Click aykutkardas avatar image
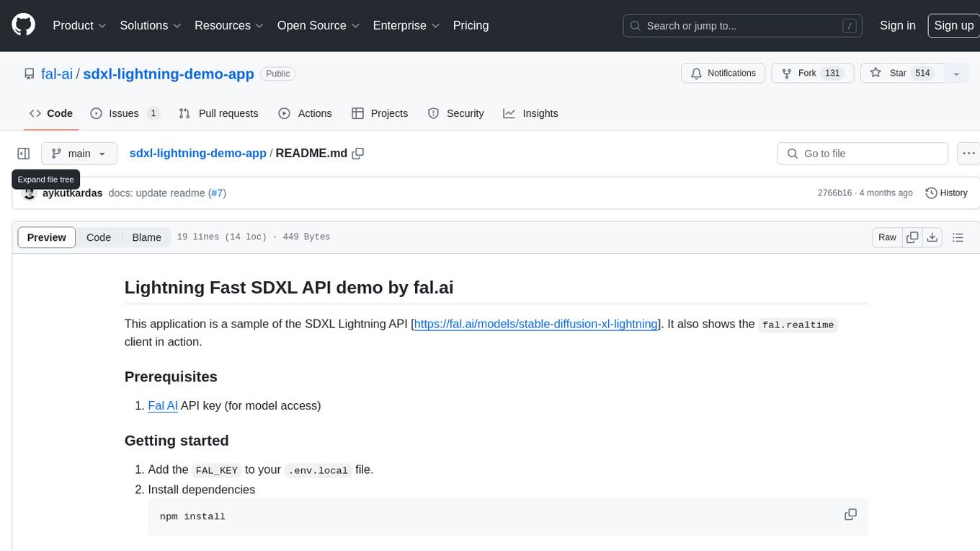 (x=30, y=193)
